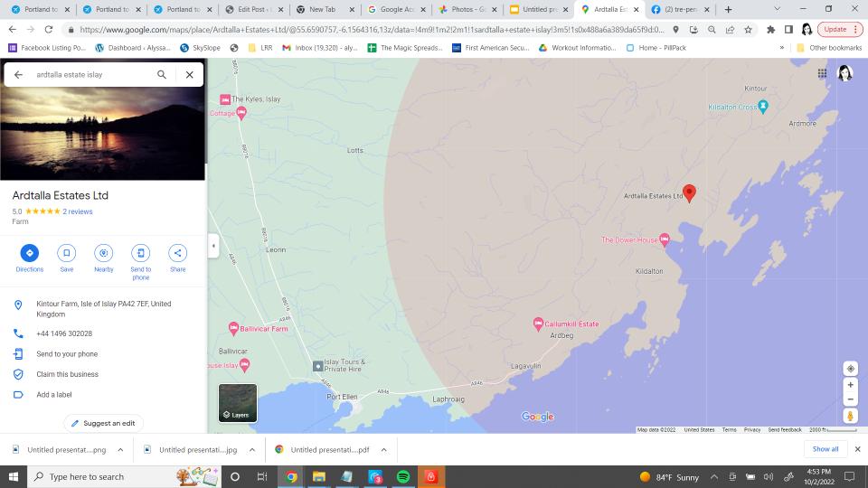Image resolution: width=868 pixels, height=488 pixels.
Task: Click Suggest an edit button
Action: [x=103, y=423]
